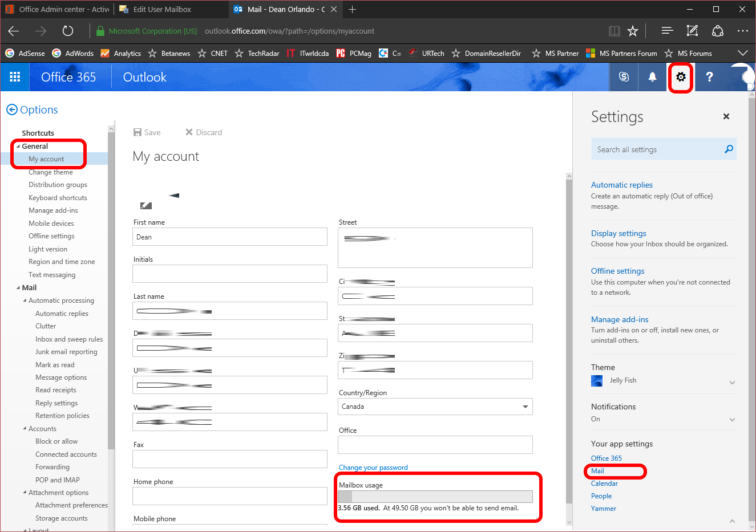Click the Skype icon in header
Image resolution: width=756 pixels, height=532 pixels.
click(x=624, y=77)
